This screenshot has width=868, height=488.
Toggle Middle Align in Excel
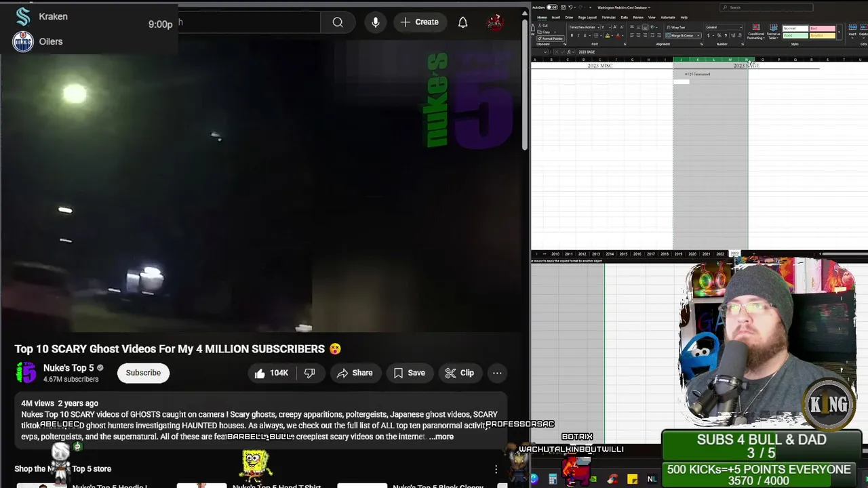coord(638,27)
